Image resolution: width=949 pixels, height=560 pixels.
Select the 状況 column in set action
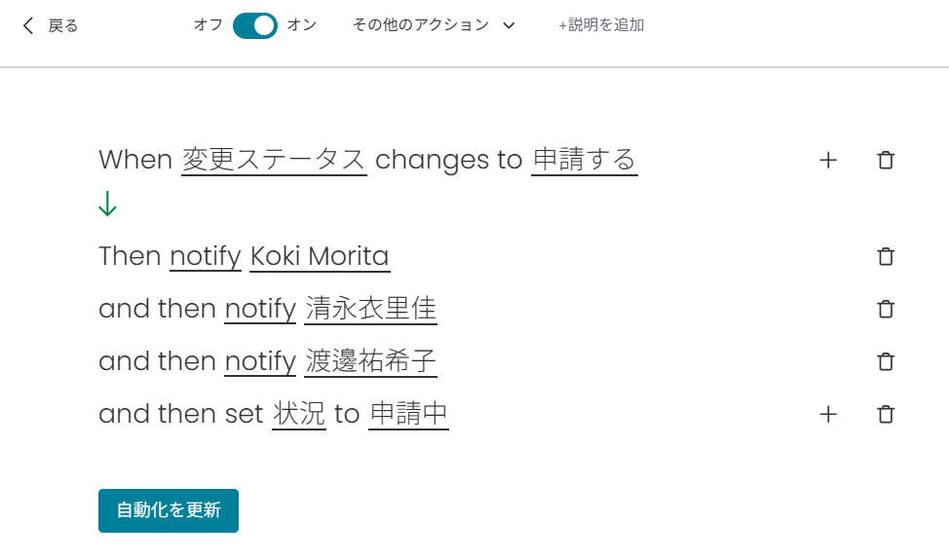(x=298, y=414)
